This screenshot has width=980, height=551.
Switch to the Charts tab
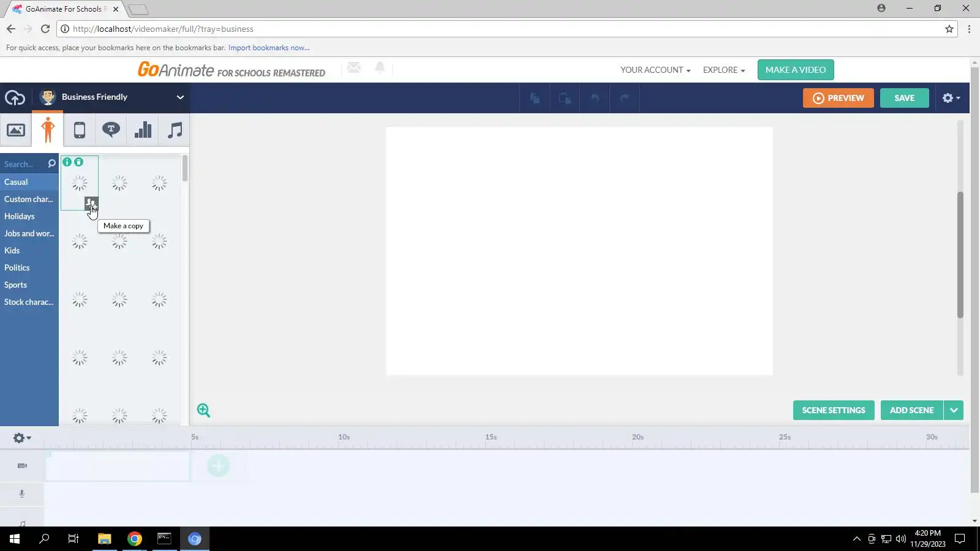tap(143, 130)
